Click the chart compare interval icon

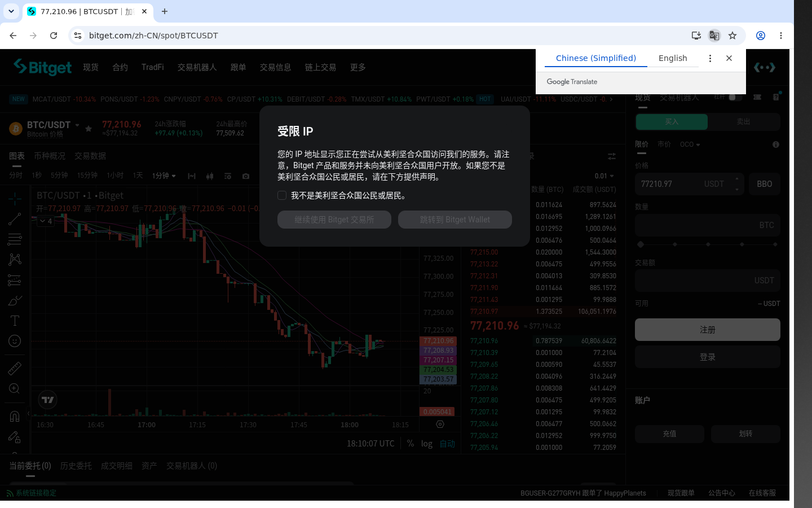[x=192, y=176]
